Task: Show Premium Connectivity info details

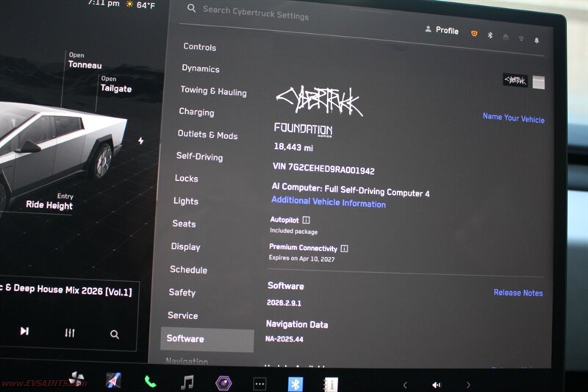Action: pos(344,249)
